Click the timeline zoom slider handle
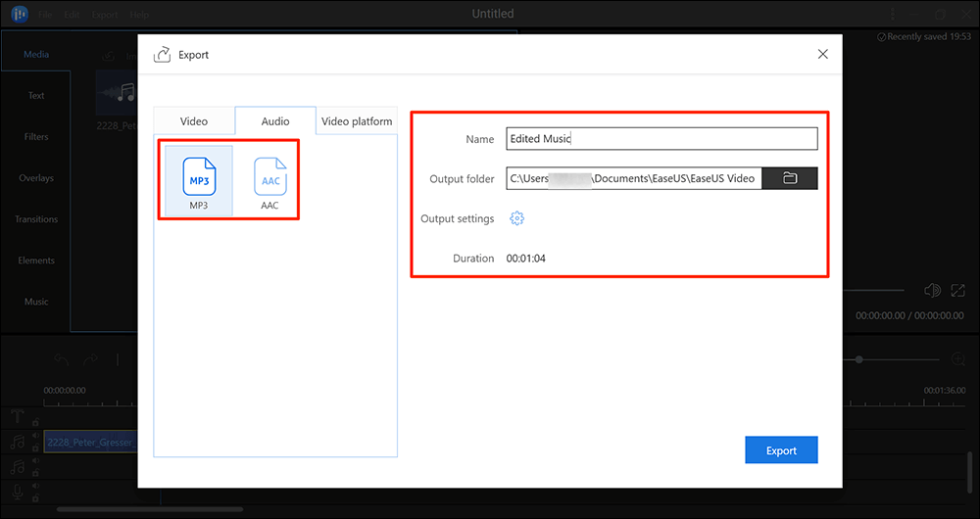Image resolution: width=980 pixels, height=519 pixels. pyautogui.click(x=859, y=359)
